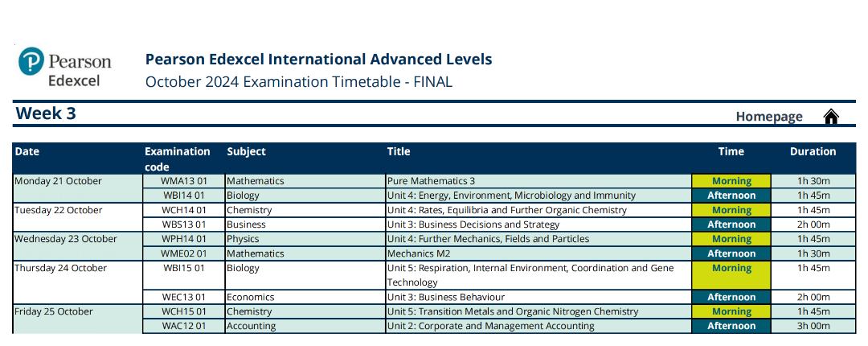Click exam code WMA13 01
Viewport: 868px width, 346px height.
[x=184, y=181]
